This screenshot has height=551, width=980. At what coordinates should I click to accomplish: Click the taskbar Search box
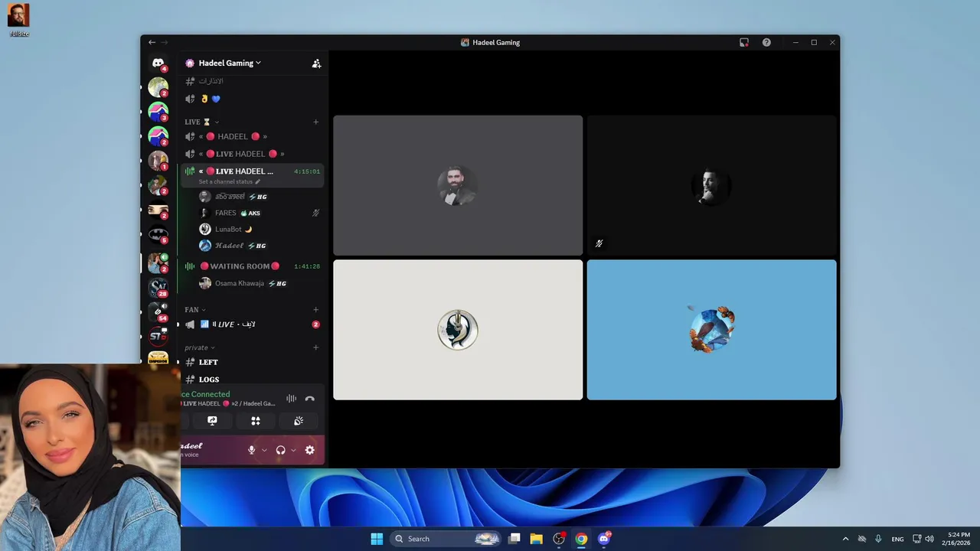446,539
